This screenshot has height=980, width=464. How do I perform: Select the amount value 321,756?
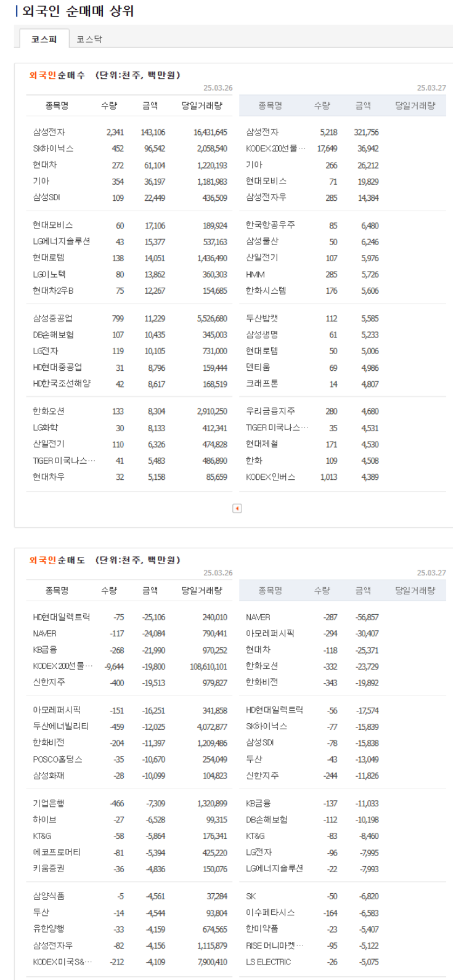(367, 132)
